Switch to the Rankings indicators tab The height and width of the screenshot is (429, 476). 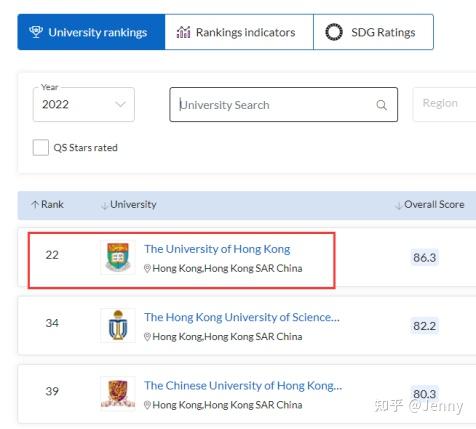[239, 32]
